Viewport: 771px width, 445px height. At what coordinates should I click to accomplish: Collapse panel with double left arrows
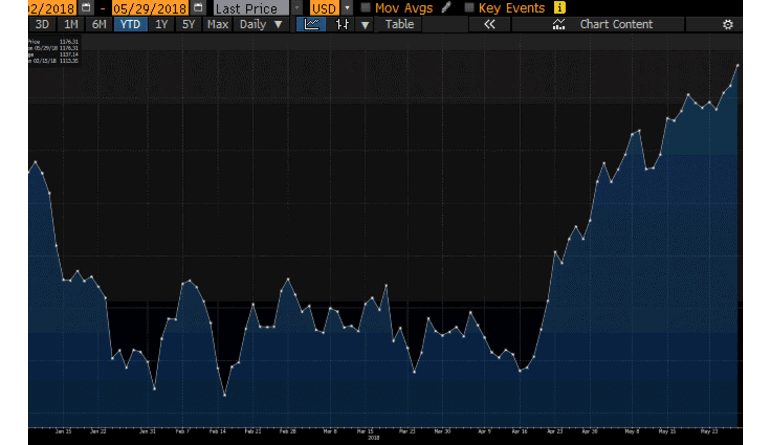pyautogui.click(x=489, y=24)
